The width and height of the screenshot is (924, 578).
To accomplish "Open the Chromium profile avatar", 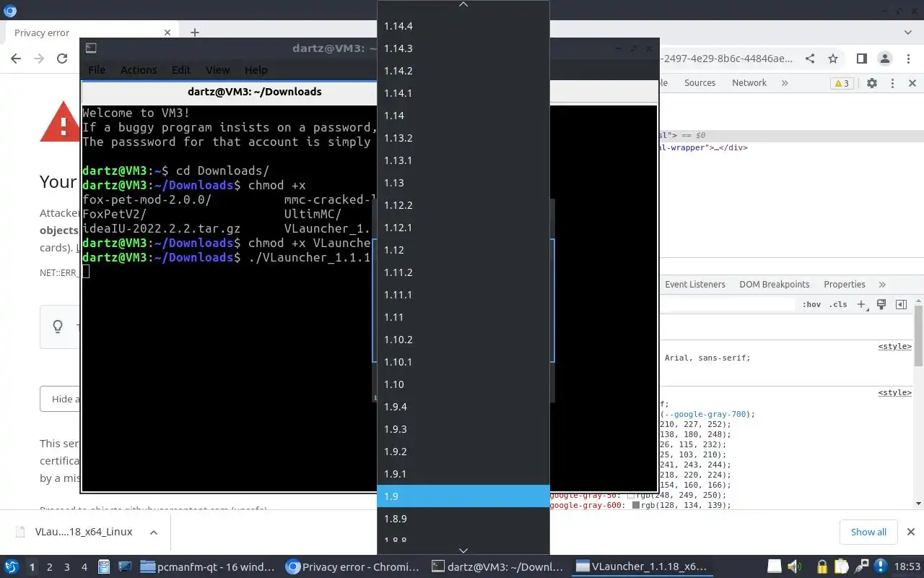I will [884, 59].
